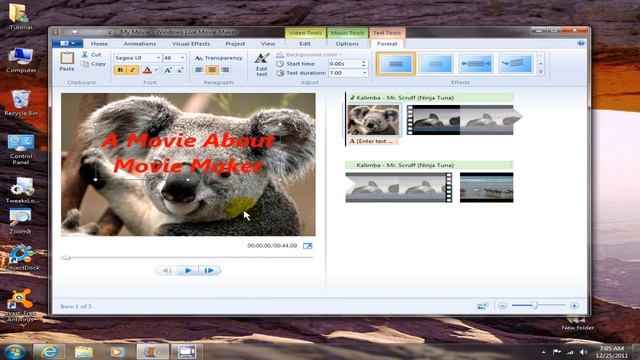Viewport: 640px width, 360px height.
Task: Switch to the Project tab
Action: pos(235,44)
